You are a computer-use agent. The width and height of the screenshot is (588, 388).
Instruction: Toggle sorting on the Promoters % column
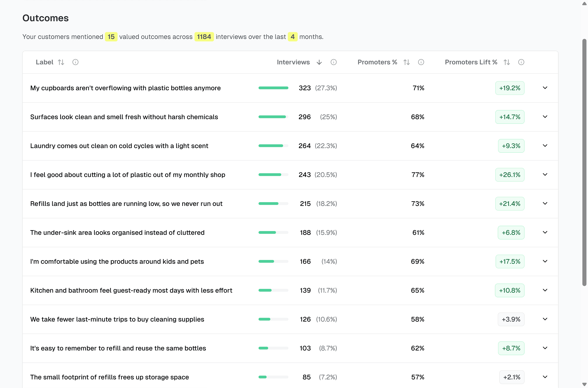406,62
